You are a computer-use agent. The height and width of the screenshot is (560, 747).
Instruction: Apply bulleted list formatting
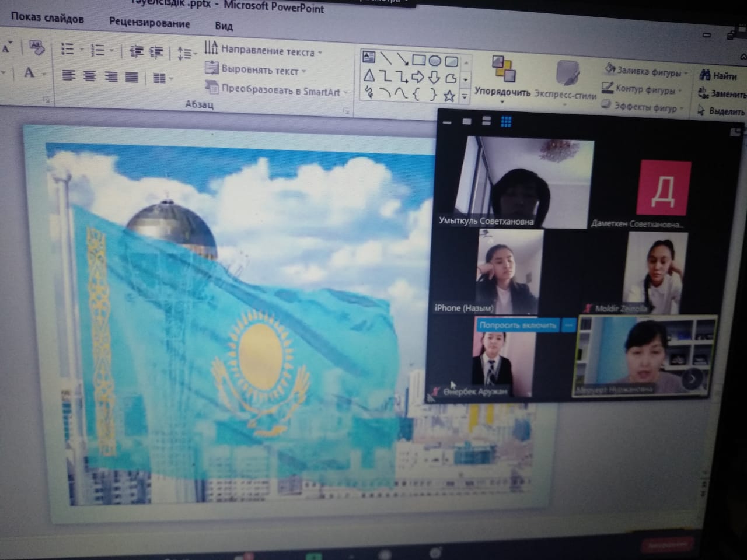pyautogui.click(x=68, y=49)
